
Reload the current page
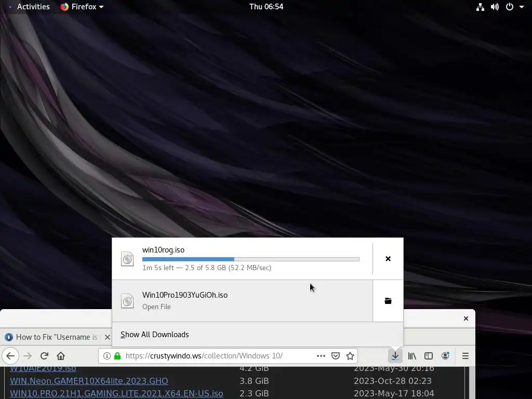coord(44,356)
